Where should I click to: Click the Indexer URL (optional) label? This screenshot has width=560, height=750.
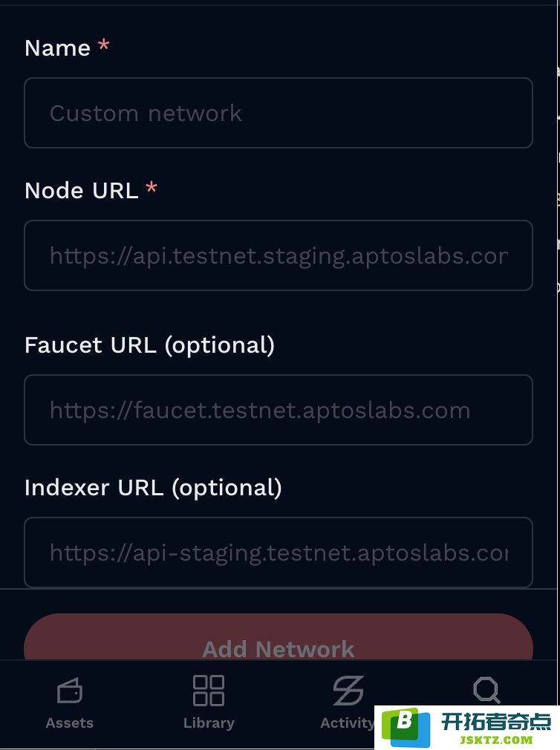pyautogui.click(x=153, y=488)
